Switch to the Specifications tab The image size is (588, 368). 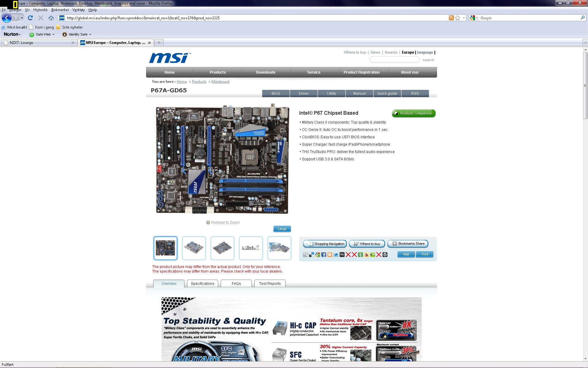point(202,284)
